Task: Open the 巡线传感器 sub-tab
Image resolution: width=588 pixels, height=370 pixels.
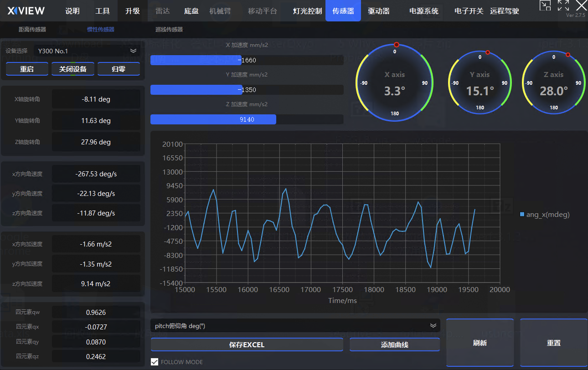Action: (x=169, y=30)
